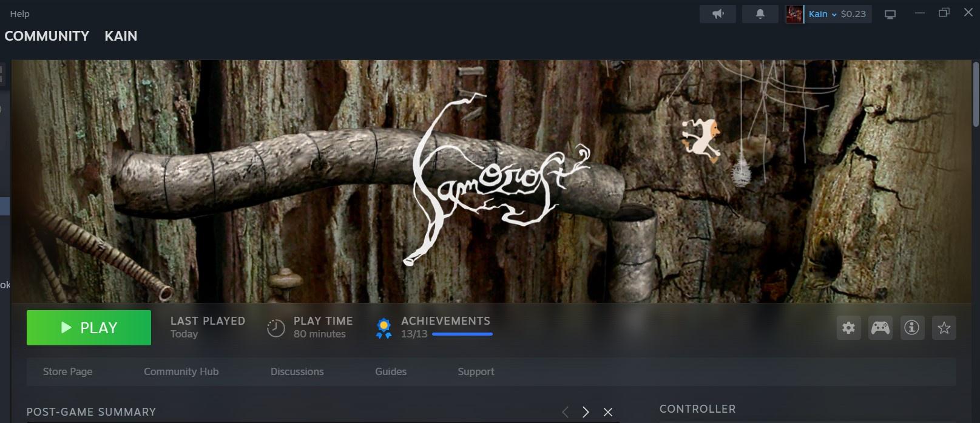Open the KAIN profile menu
Image resolution: width=980 pixels, height=423 pixels.
(121, 36)
